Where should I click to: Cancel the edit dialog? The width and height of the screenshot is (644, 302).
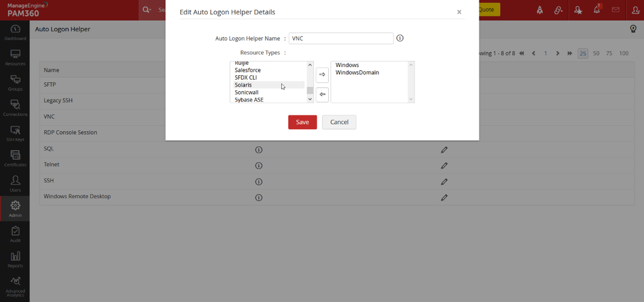tap(339, 122)
